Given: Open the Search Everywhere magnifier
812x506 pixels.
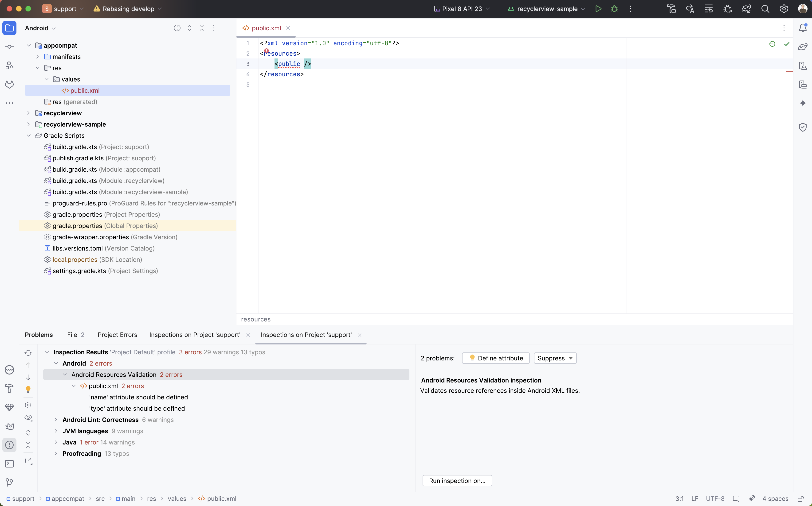Looking at the screenshot, I should [x=765, y=9].
